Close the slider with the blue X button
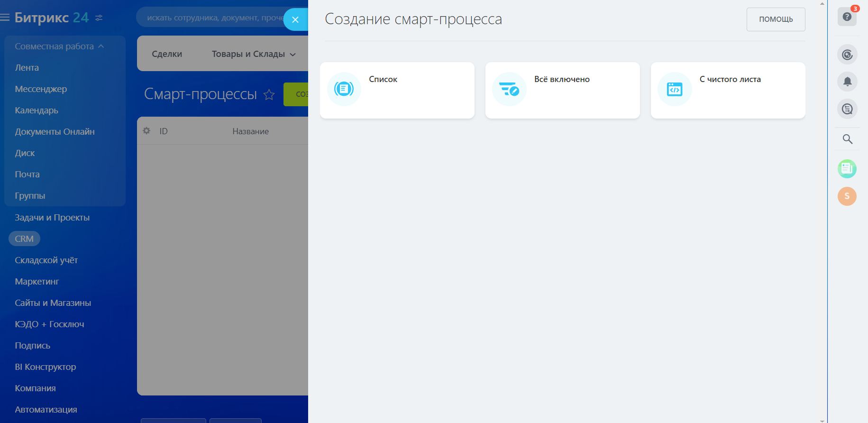 [x=295, y=19]
